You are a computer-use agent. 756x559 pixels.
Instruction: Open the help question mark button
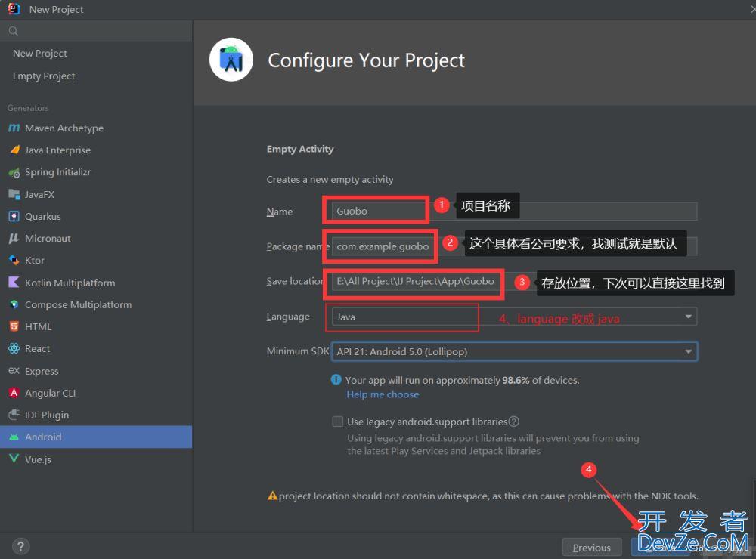(20, 546)
